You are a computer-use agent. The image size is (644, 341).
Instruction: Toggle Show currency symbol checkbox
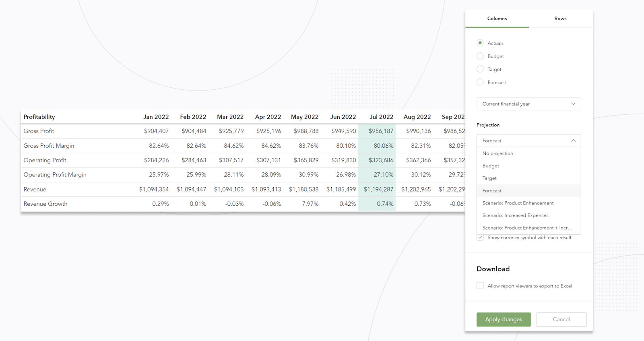pos(480,238)
